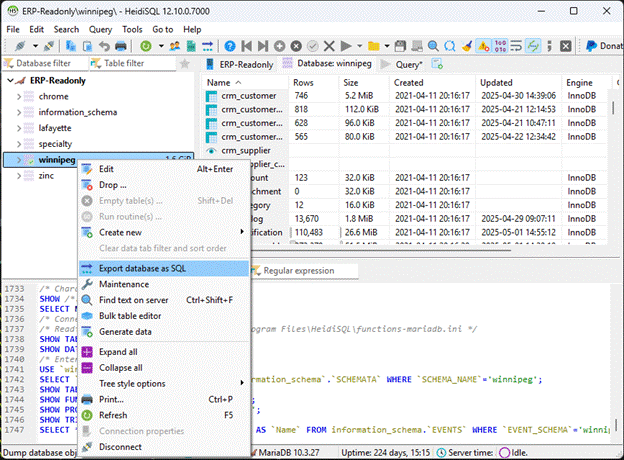Go to first row toolbar icon

[246, 46]
